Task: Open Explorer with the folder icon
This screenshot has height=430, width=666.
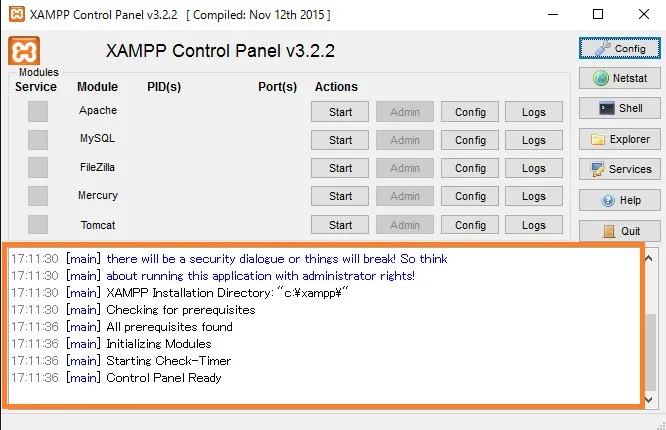Action: [618, 139]
